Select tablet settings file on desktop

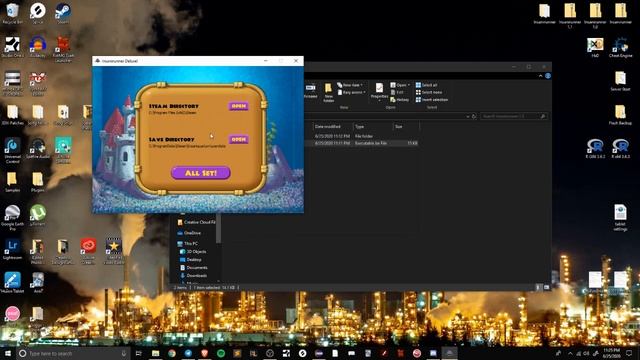[x=620, y=218]
